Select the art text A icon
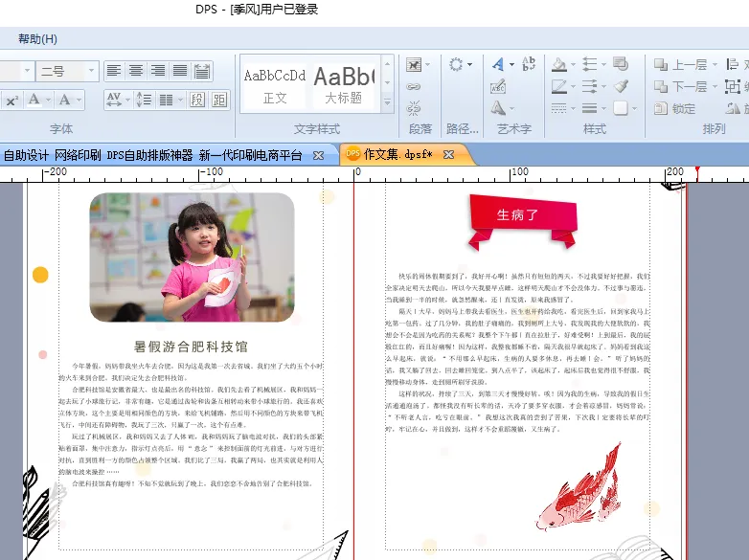The width and height of the screenshot is (749, 560). [x=498, y=64]
